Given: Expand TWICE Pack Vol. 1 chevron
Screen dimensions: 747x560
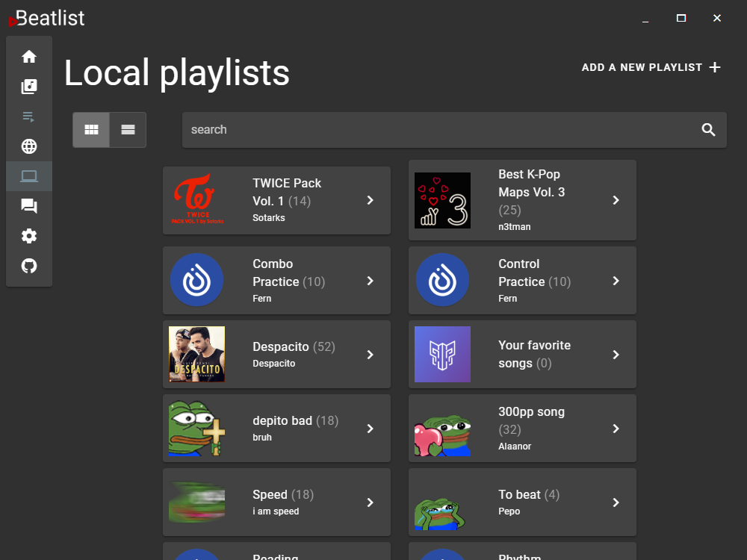Looking at the screenshot, I should pyautogui.click(x=371, y=200).
